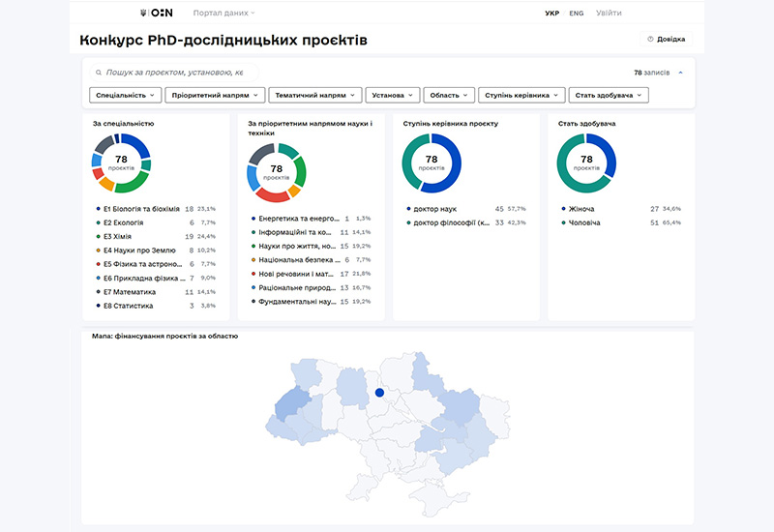The image size is (774, 532).
Task: Click the magnifier search icon
Action: tap(99, 73)
